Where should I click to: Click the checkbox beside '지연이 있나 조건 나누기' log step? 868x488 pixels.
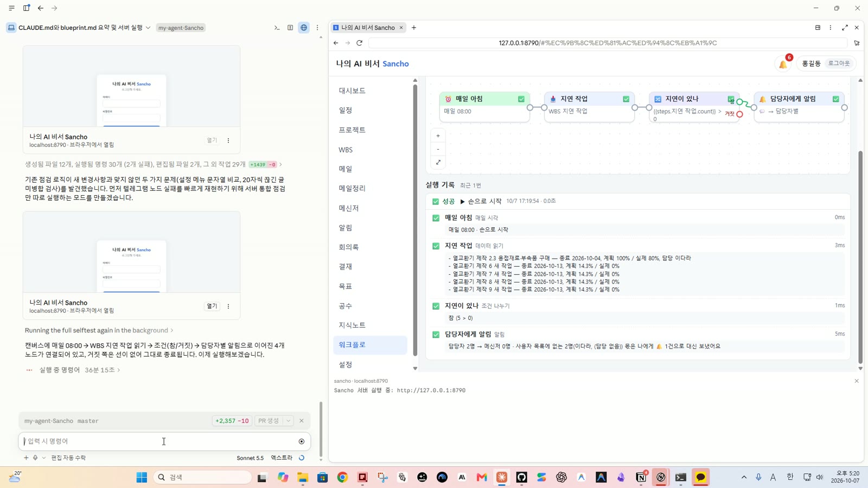436,306
